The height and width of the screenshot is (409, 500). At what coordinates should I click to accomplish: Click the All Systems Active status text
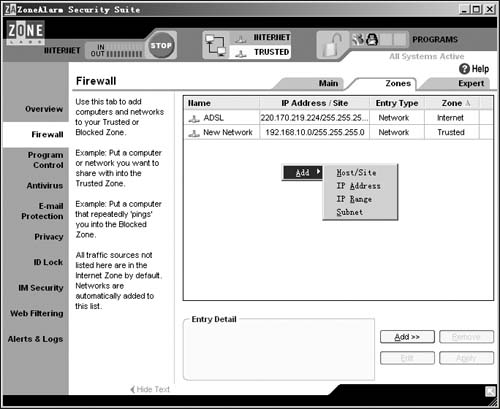pos(427,56)
